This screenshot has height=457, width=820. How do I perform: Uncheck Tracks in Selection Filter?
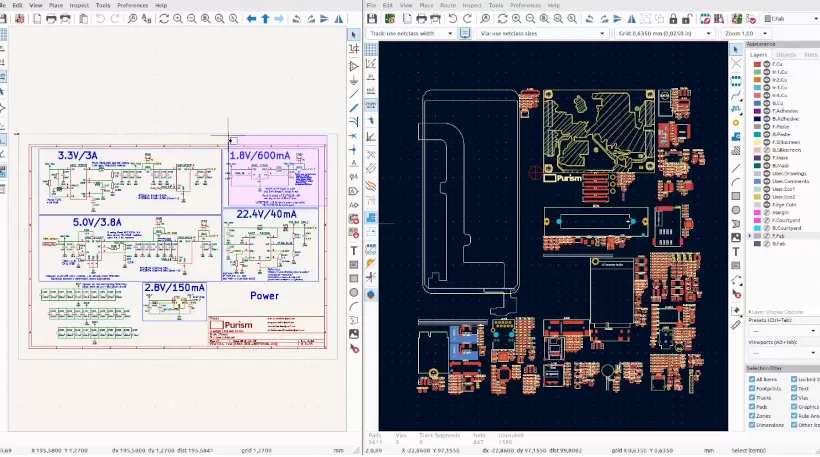point(752,398)
